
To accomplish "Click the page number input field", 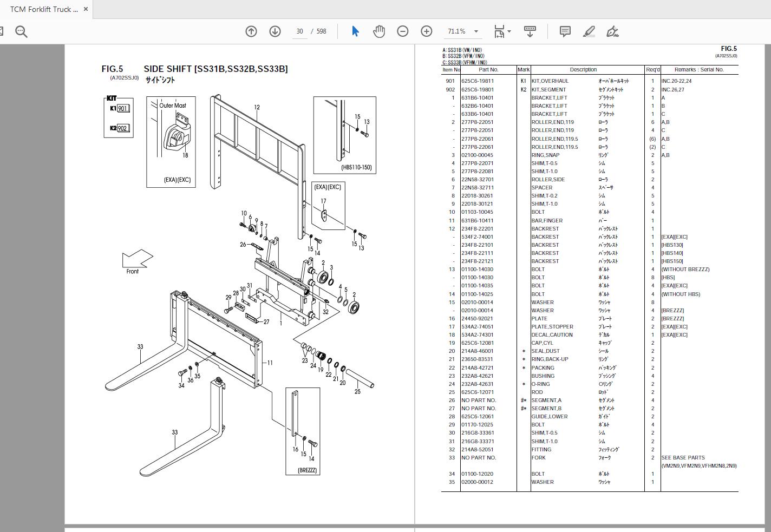I will (x=300, y=31).
